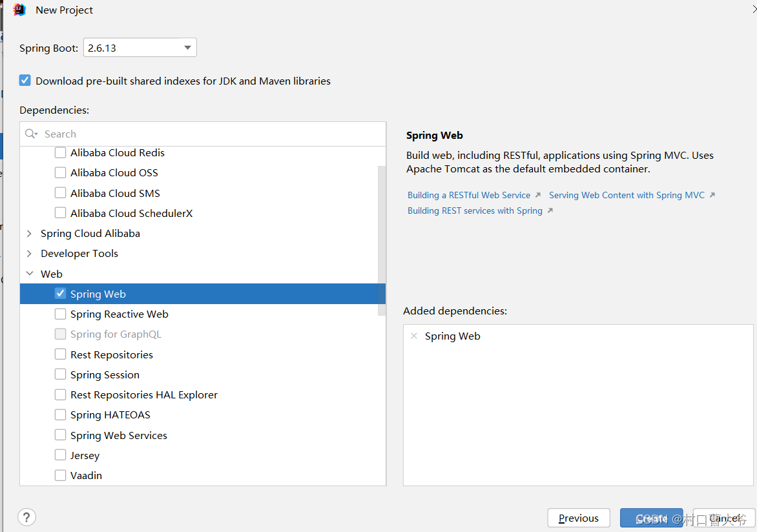Enable the Spring Reactive Web checkbox
The height and width of the screenshot is (532, 757).
point(60,314)
